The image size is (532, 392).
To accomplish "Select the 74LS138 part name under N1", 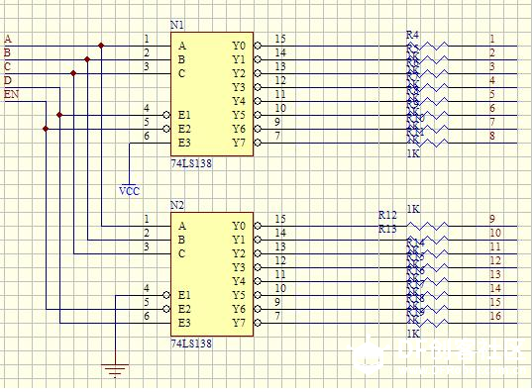I will (191, 163).
